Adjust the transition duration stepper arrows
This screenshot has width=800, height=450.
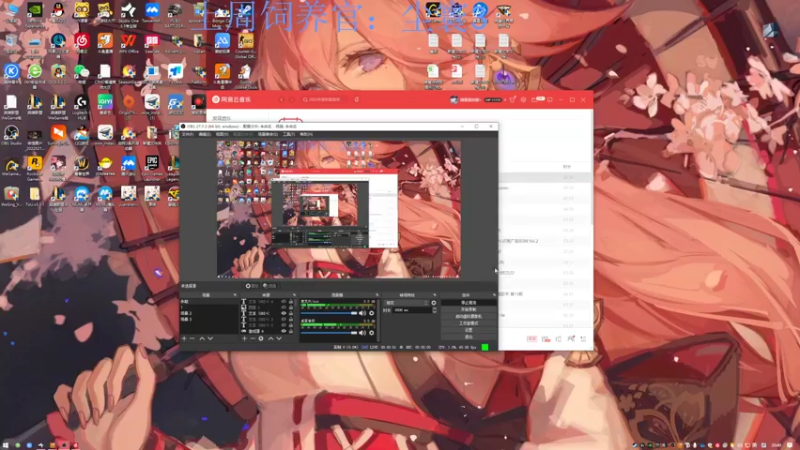tap(434, 310)
